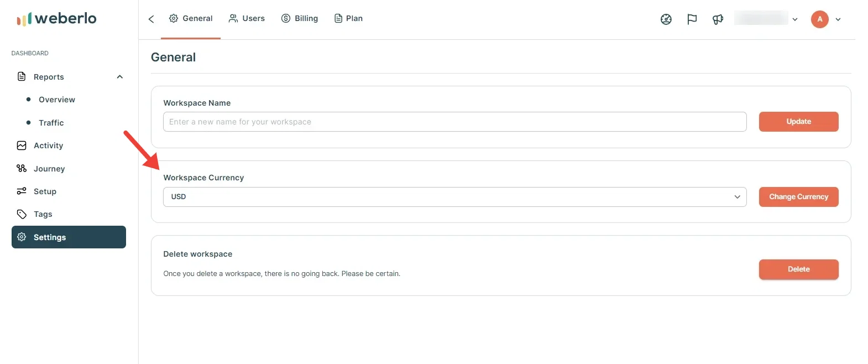Collapse the Reports section chevron

point(120,77)
